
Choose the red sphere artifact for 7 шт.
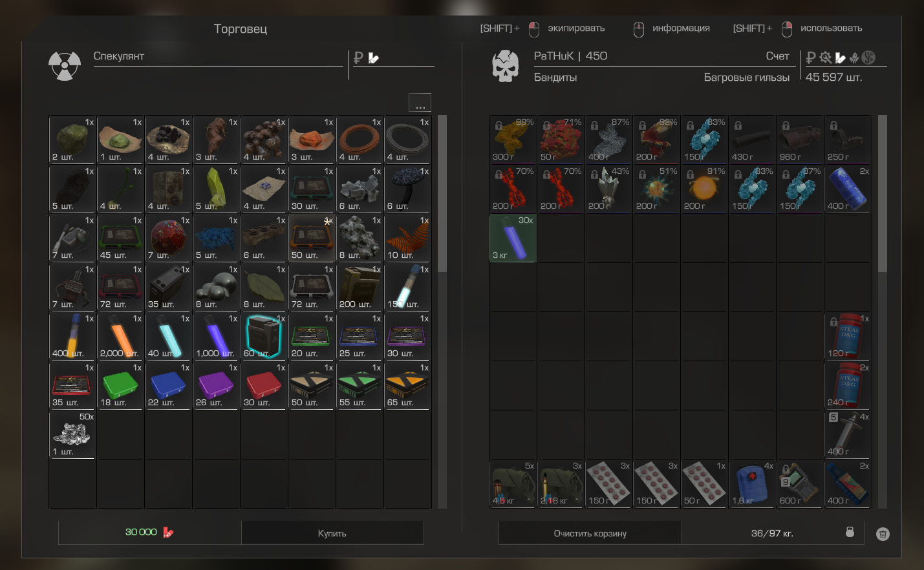(168, 238)
